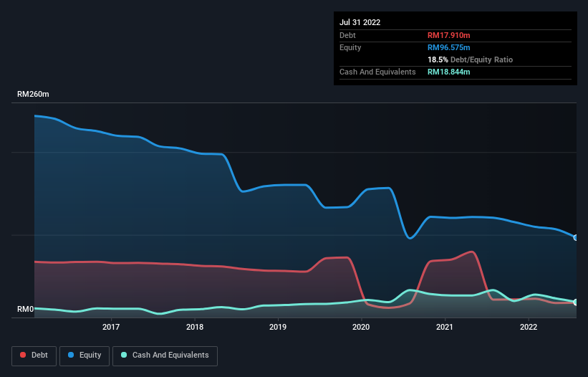Click the Jul 31 2022 tooltip date
Viewport: 588px width, 377px height.
pyautogui.click(x=360, y=22)
